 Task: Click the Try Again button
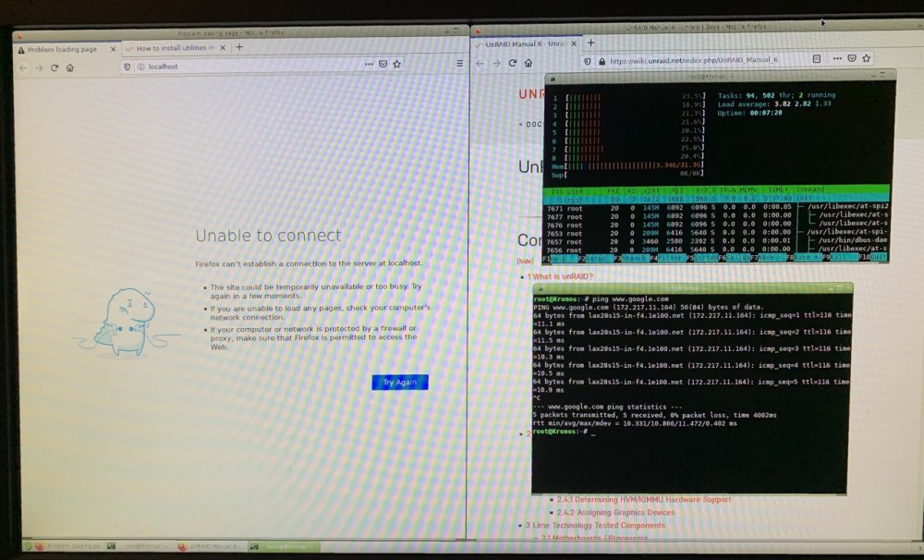(400, 382)
